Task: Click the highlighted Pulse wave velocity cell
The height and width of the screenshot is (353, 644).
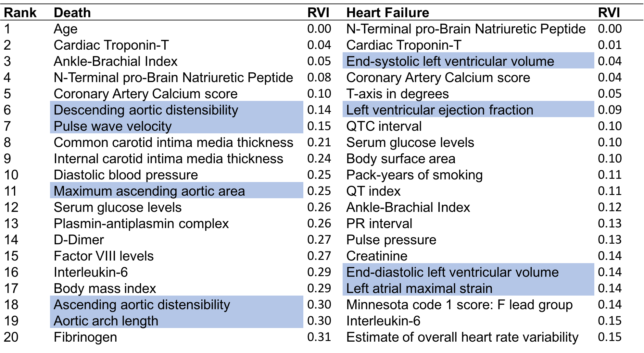Action: (112, 126)
